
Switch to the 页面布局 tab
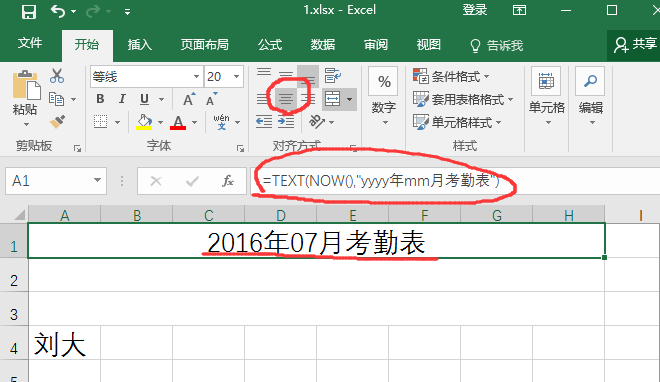(205, 45)
